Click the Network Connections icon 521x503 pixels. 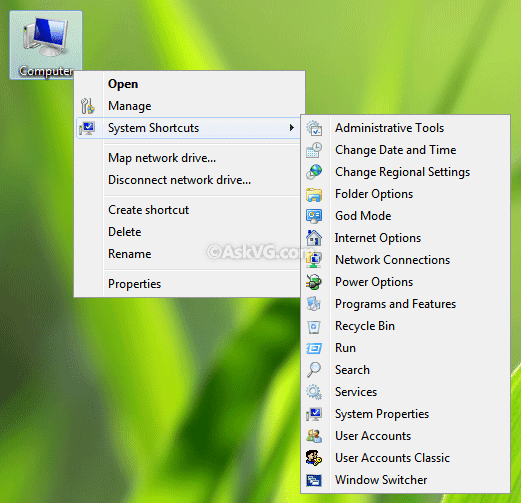click(x=314, y=260)
